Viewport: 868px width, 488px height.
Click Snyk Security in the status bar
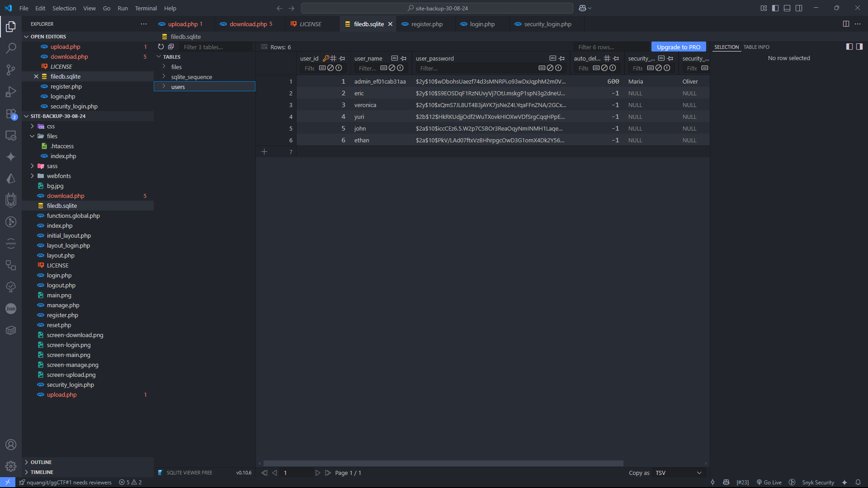(x=818, y=483)
